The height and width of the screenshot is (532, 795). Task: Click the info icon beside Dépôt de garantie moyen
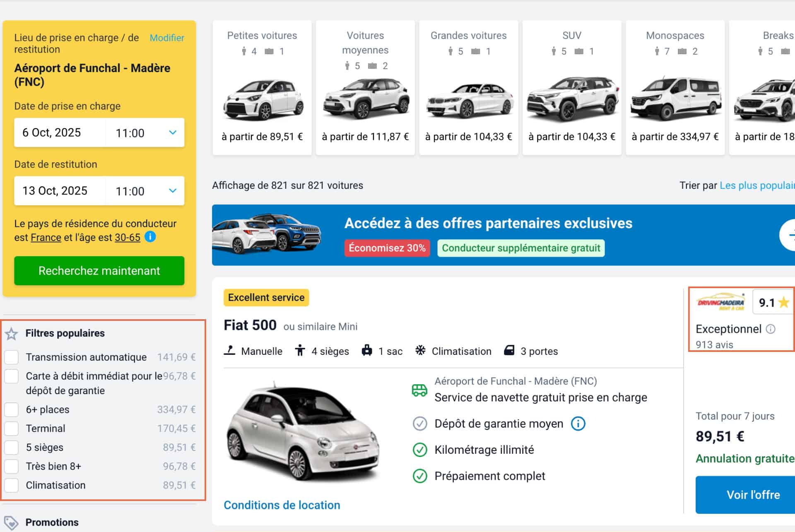coord(578,424)
